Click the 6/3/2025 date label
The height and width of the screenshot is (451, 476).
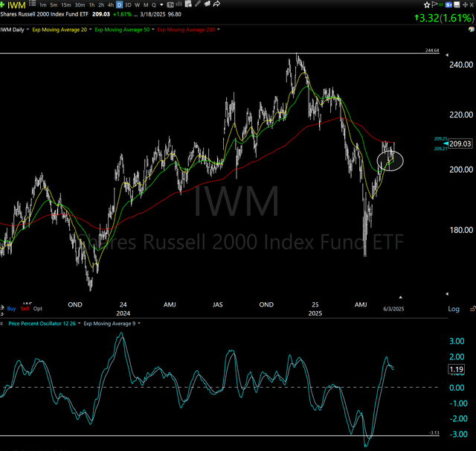click(393, 309)
